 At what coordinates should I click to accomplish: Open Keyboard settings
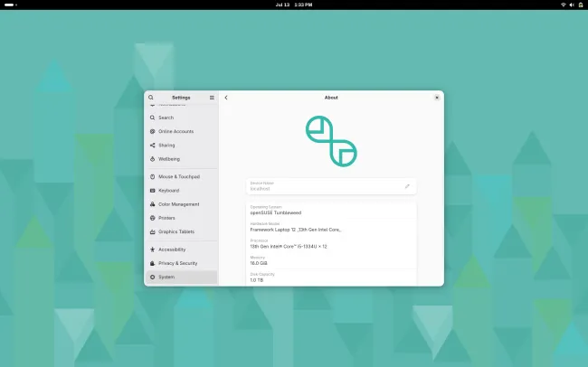pyautogui.click(x=182, y=191)
